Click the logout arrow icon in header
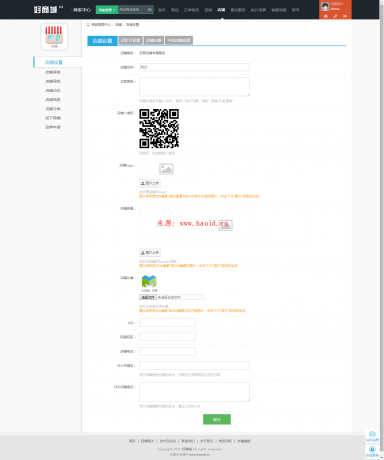Viewport: 384px width, 460px height. 345,16
